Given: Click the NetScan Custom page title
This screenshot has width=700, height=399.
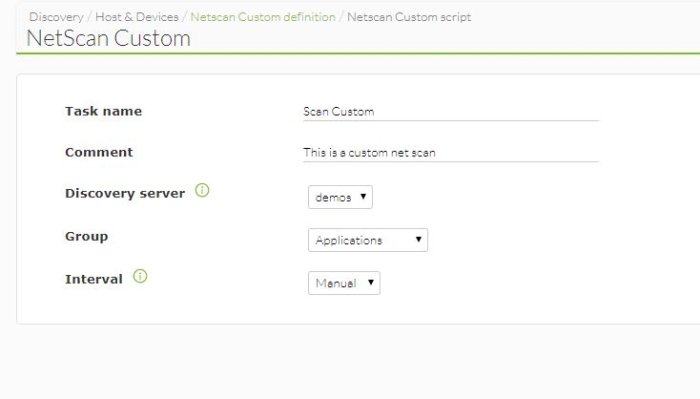Looking at the screenshot, I should [108, 38].
